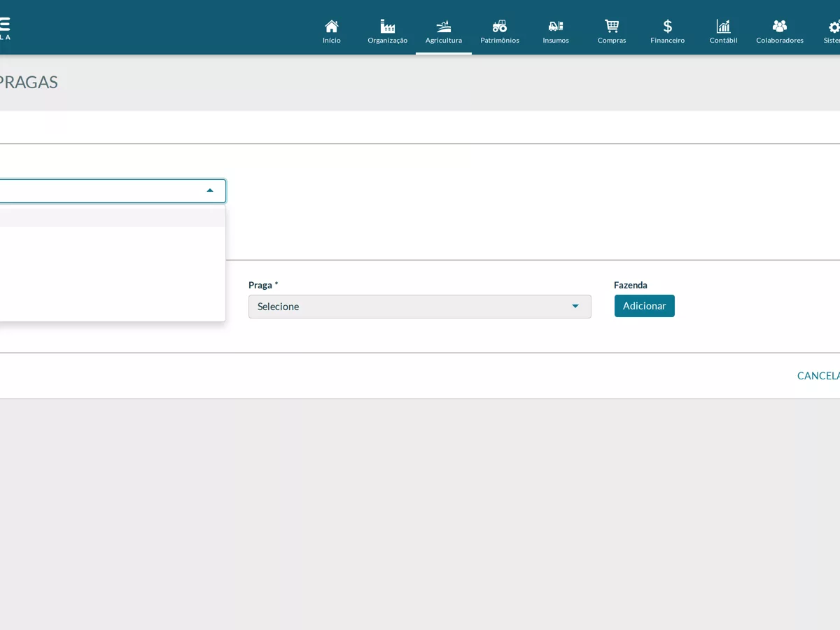840x630 pixels.
Task: Expand the Praga Selecione dropdown
Action: (x=420, y=307)
